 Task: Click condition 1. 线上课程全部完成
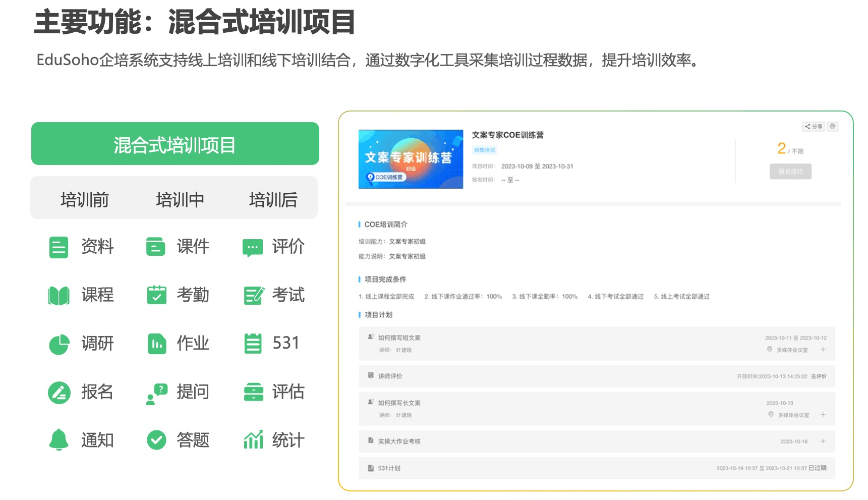pyautogui.click(x=386, y=296)
